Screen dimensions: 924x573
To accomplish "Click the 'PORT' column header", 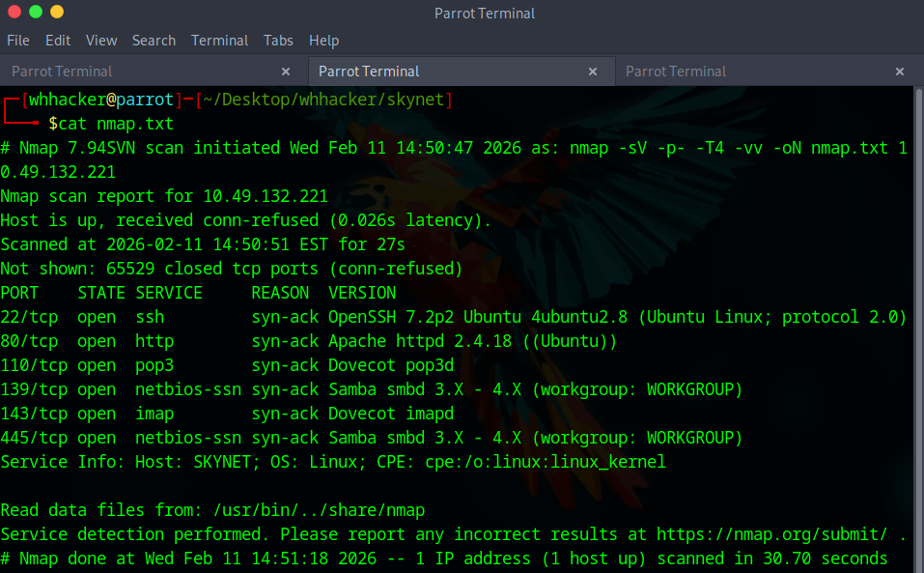I will (19, 293).
